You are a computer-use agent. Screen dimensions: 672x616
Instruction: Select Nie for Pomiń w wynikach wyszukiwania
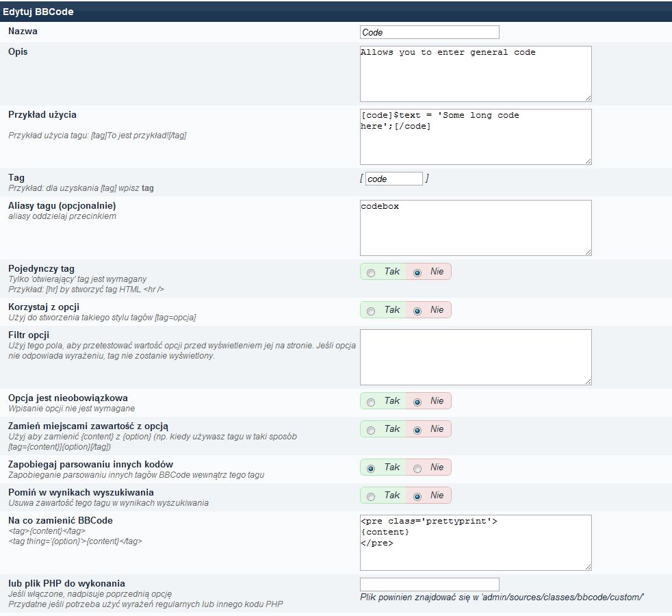[417, 496]
